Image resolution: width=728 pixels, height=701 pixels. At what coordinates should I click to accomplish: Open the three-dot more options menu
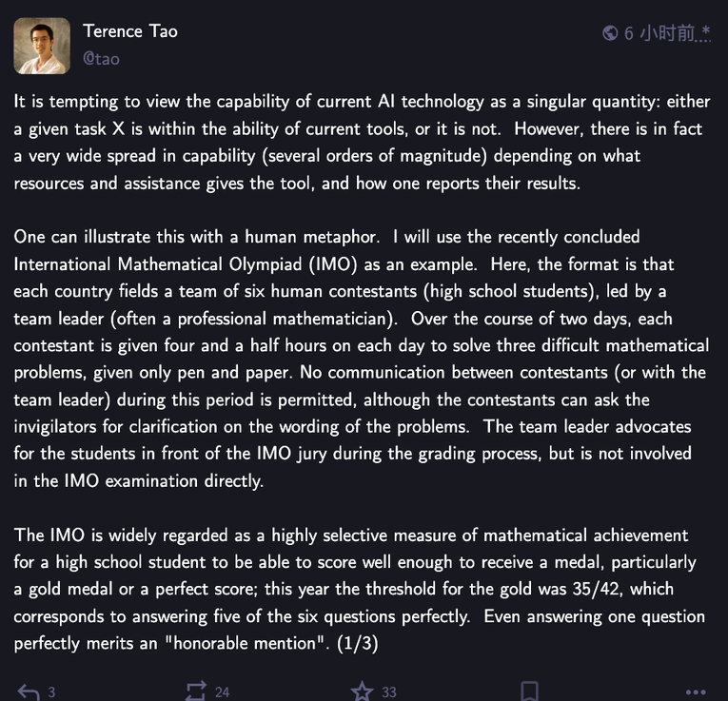point(696,692)
